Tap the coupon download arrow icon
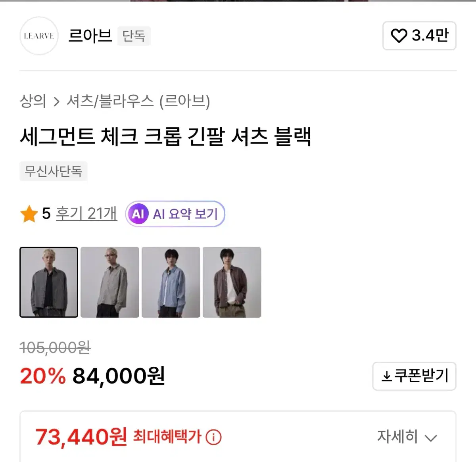 (386, 376)
